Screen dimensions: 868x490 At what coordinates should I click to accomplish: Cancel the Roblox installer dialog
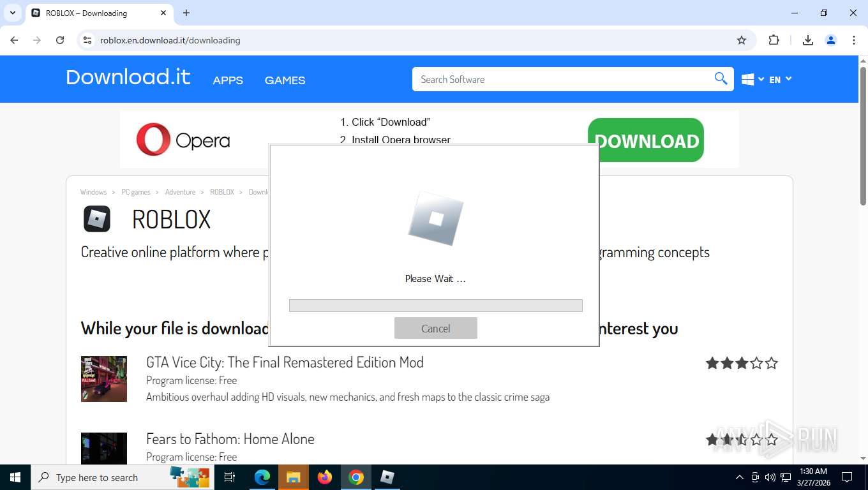point(436,328)
